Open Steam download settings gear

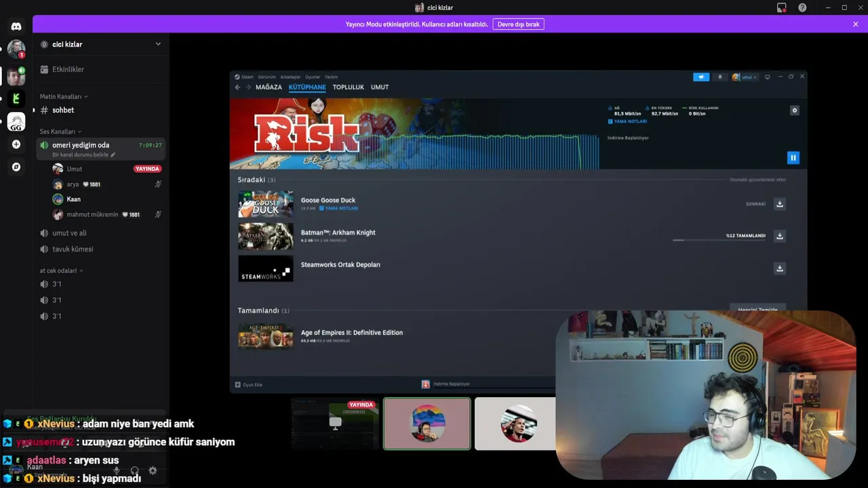coord(795,110)
